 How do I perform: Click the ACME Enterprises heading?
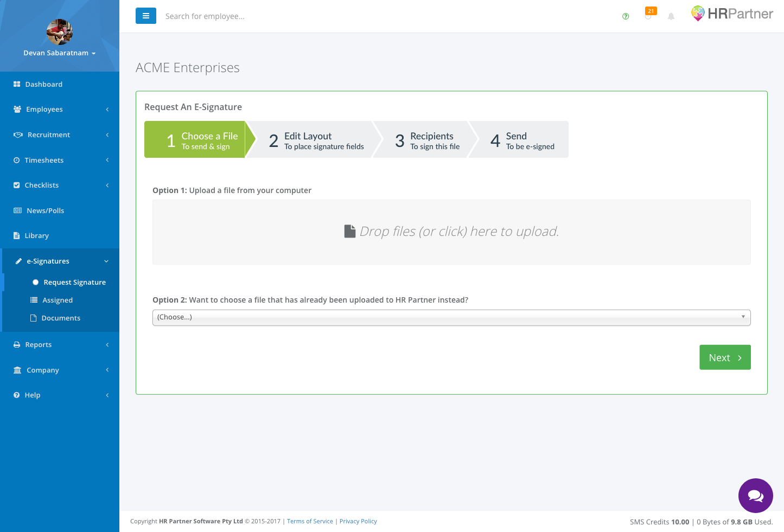pyautogui.click(x=188, y=68)
